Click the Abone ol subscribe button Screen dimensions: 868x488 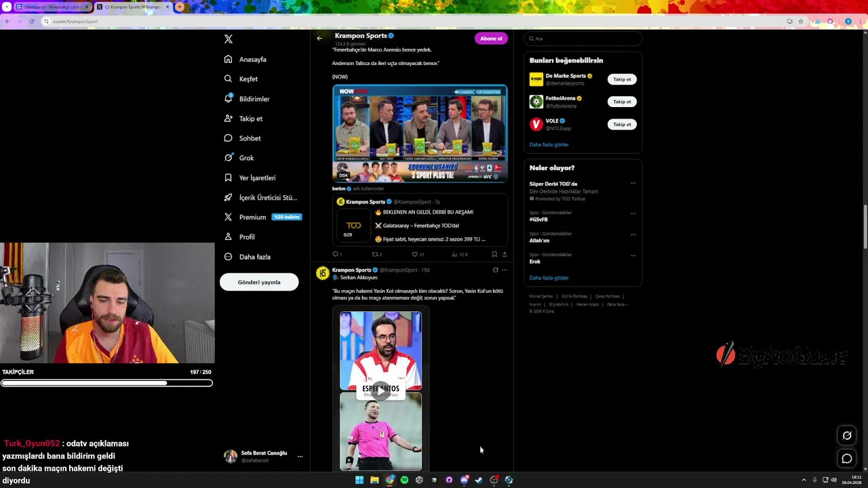[x=491, y=39]
